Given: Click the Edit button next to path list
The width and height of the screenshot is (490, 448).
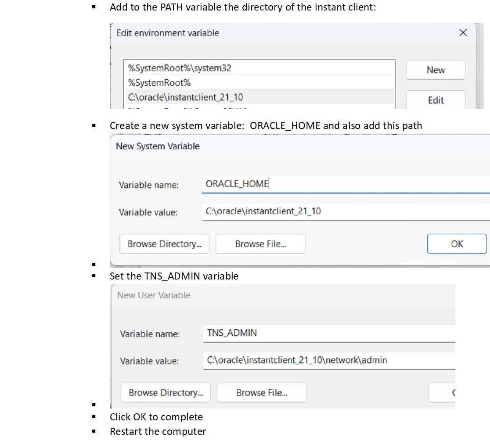Looking at the screenshot, I should point(435,100).
